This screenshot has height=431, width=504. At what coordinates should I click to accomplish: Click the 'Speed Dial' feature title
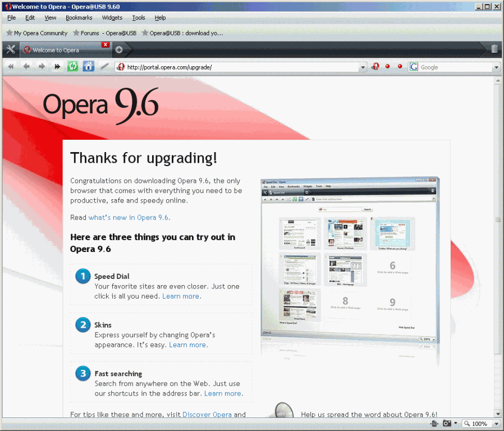pos(112,277)
